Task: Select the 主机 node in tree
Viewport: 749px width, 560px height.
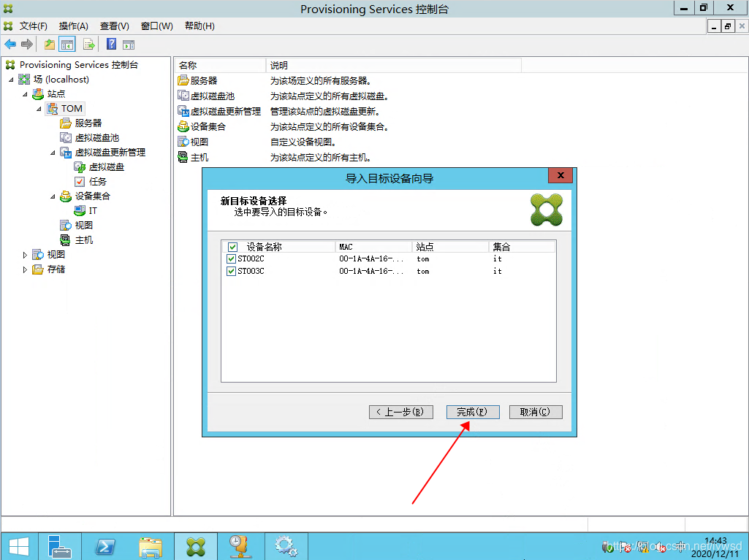Action: pos(83,240)
